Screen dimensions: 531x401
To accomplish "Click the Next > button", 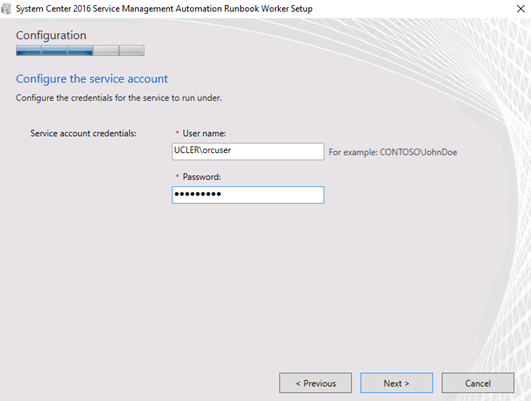I will pyautogui.click(x=396, y=383).
